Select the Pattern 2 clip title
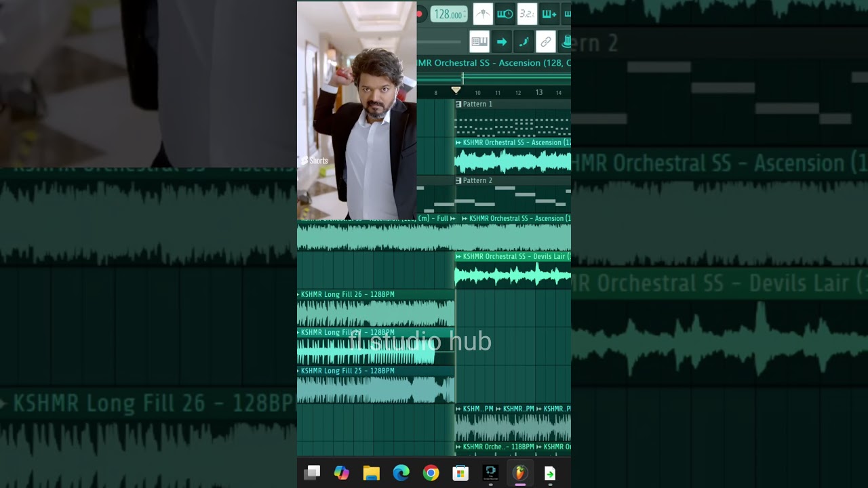Image resolution: width=868 pixels, height=488 pixels. [x=478, y=181]
